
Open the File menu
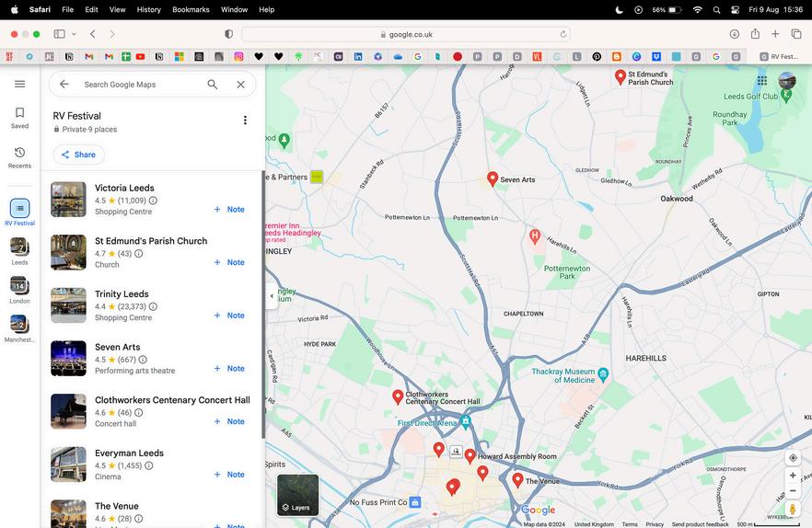[x=67, y=9]
